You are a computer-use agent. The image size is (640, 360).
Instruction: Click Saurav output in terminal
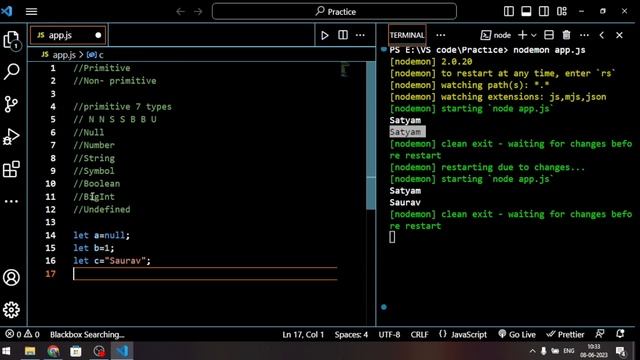point(405,202)
